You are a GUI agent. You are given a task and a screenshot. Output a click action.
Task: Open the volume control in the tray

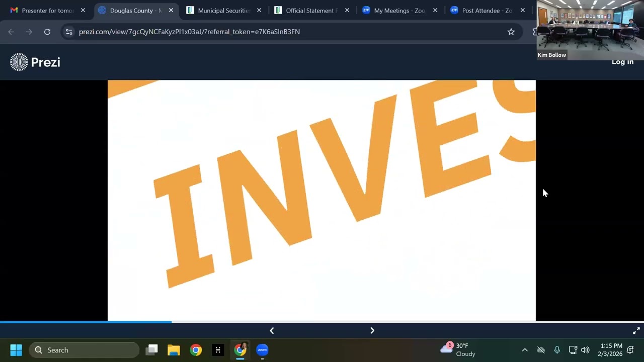(x=585, y=350)
